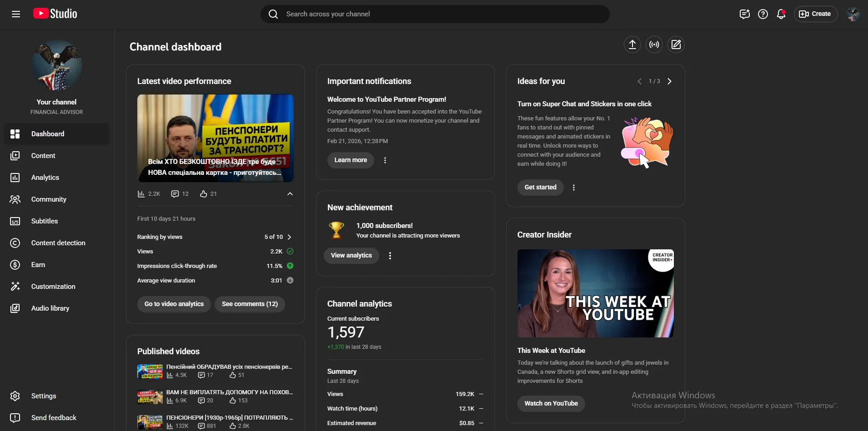Open the Earn section
Screen dimensions: 868x431
(x=57, y=265)
